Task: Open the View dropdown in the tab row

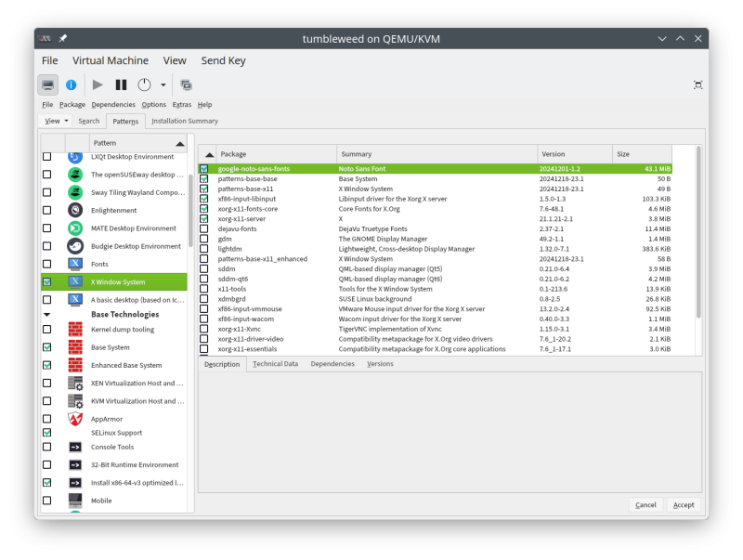Action: pos(57,122)
